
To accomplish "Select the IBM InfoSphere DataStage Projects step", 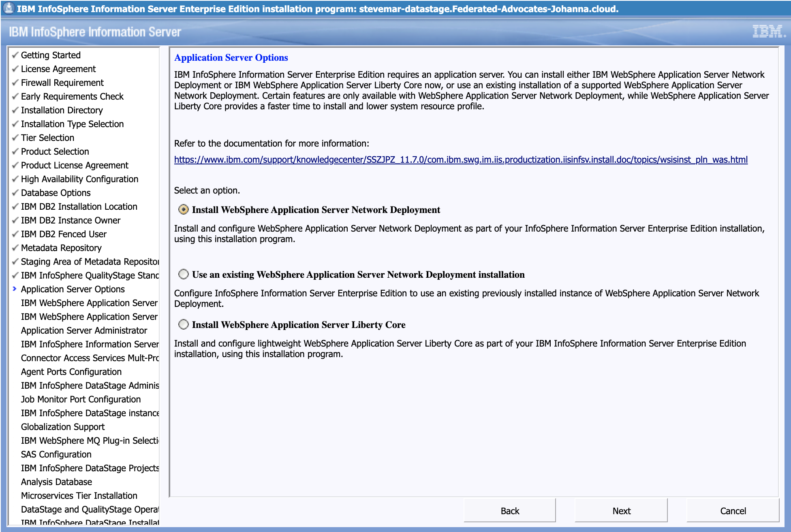I will 90,468.
